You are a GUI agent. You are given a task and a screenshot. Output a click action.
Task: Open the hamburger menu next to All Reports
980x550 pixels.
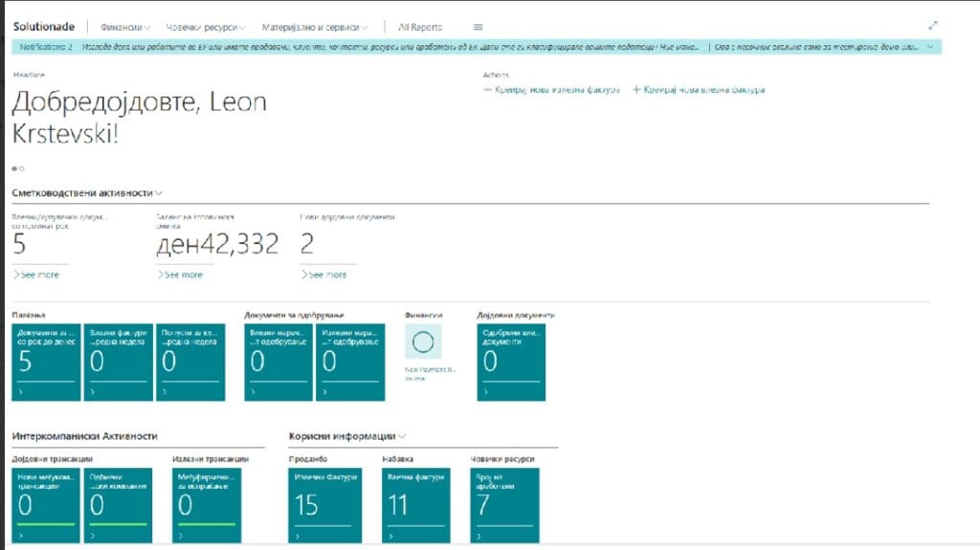(479, 27)
